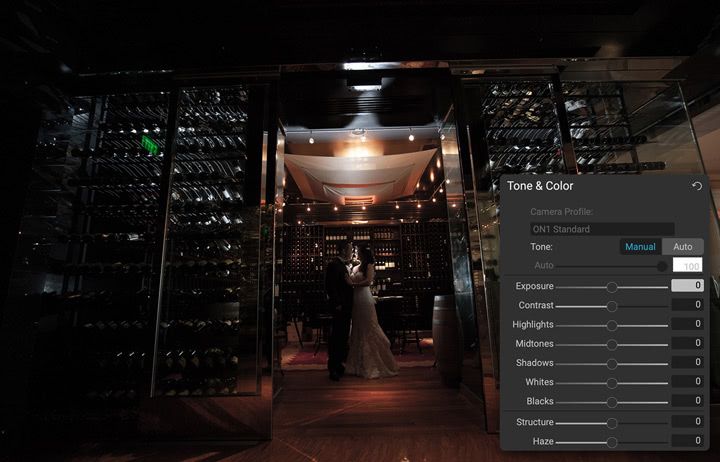The height and width of the screenshot is (462, 720).
Task: Click the Highlights slider handle
Action: pos(612,326)
